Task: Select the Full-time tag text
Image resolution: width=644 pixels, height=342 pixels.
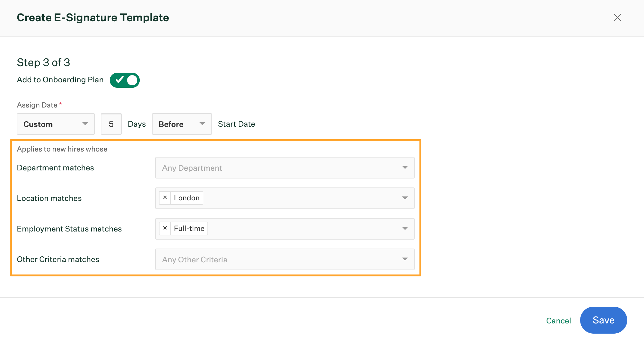Action: click(189, 228)
